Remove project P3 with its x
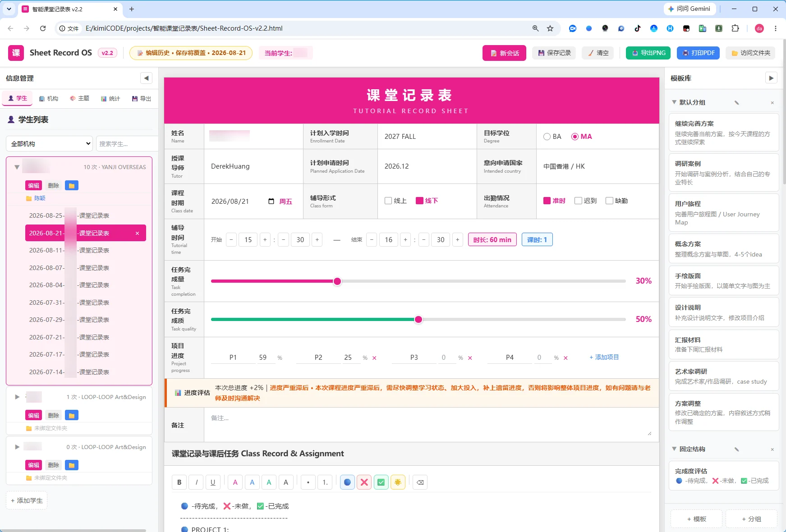The image size is (786, 532). pos(470,358)
